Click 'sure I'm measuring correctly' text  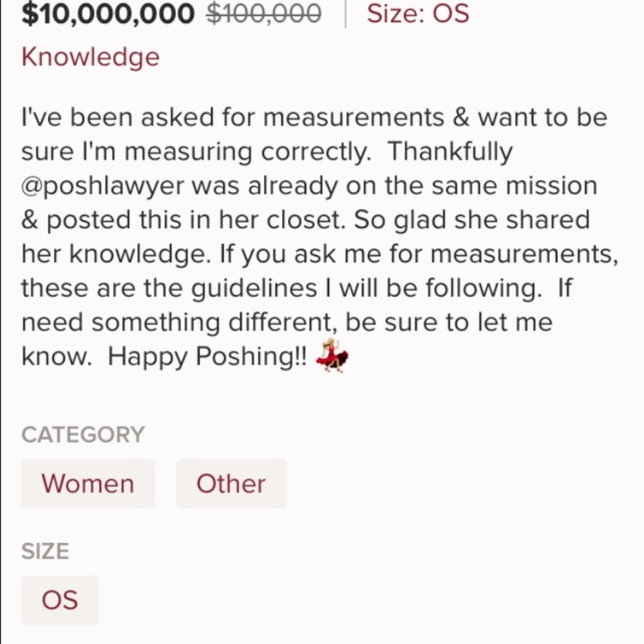(x=193, y=152)
